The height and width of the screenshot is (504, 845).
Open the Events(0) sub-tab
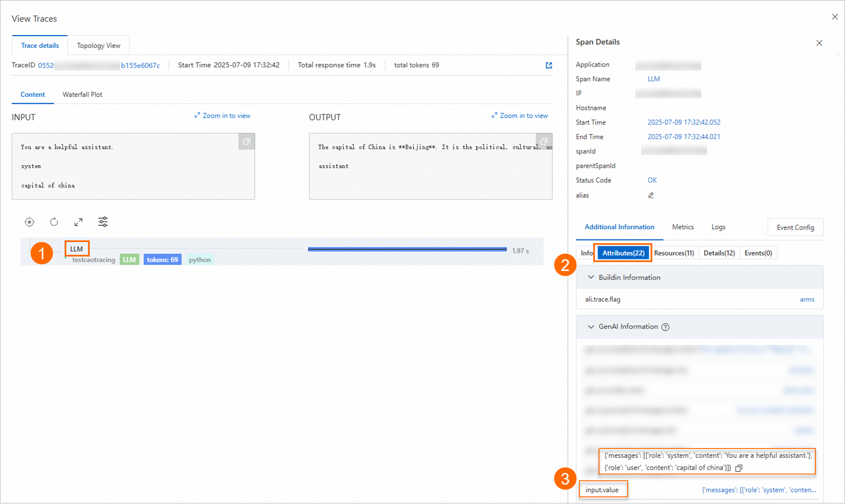758,253
